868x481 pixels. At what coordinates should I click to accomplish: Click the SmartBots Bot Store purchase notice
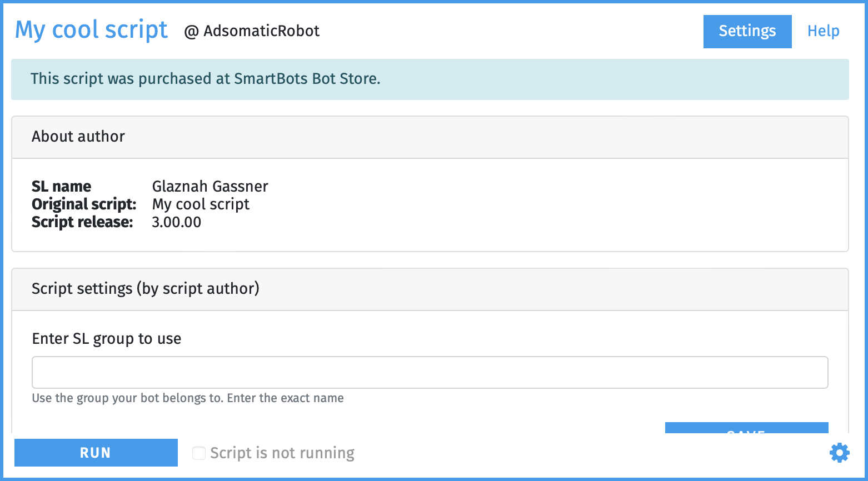(x=430, y=79)
